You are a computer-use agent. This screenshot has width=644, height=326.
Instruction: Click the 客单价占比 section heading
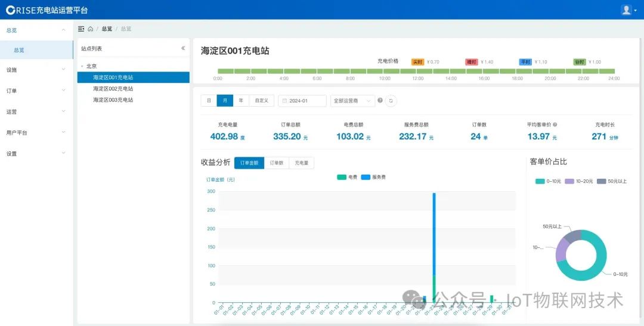click(549, 162)
